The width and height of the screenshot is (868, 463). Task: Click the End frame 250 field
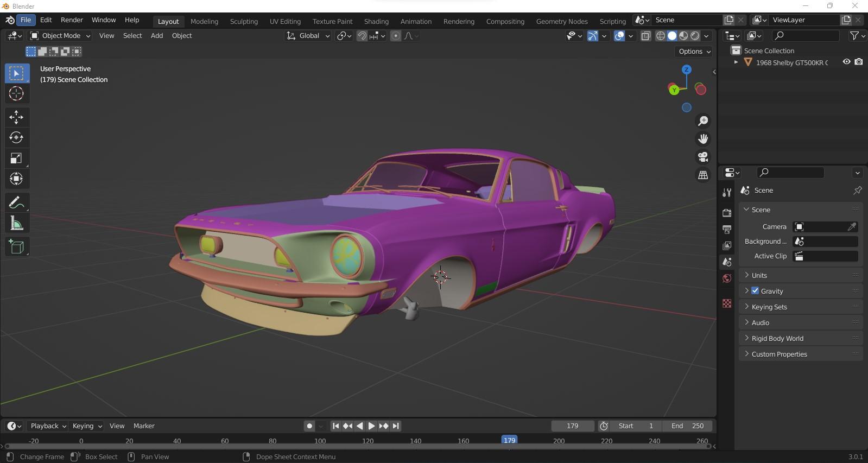pyautogui.click(x=687, y=426)
